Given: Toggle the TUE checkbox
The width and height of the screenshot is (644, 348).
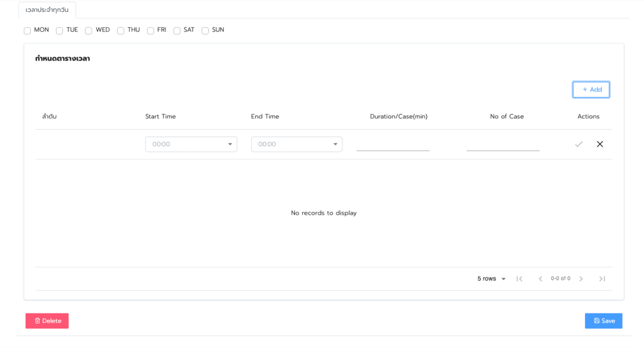Looking at the screenshot, I should 60,30.
